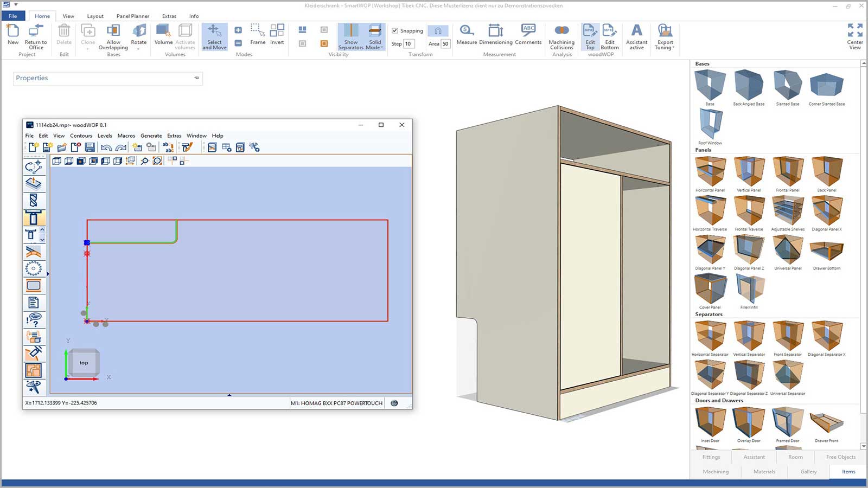Image resolution: width=868 pixels, height=488 pixels.
Task: Toggle Show Separators visibility
Action: click(351, 37)
